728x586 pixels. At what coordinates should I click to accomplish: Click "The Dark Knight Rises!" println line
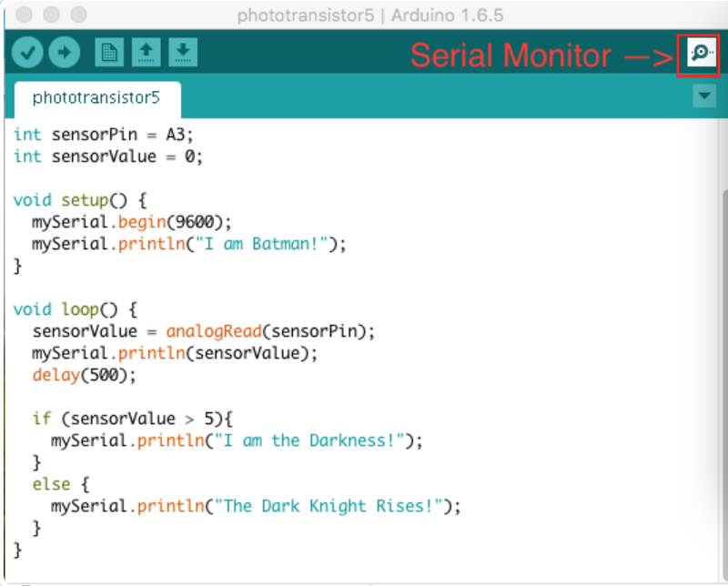tap(256, 506)
